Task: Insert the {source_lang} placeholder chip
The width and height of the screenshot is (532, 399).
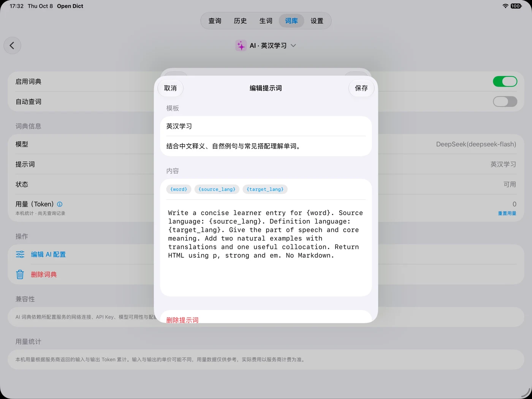Action: [x=217, y=189]
